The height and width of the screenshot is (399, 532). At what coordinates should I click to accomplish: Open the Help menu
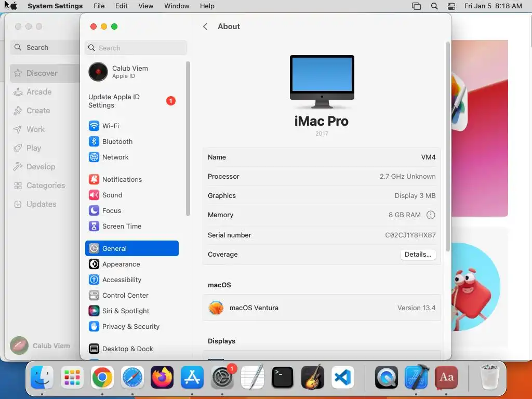point(207,6)
